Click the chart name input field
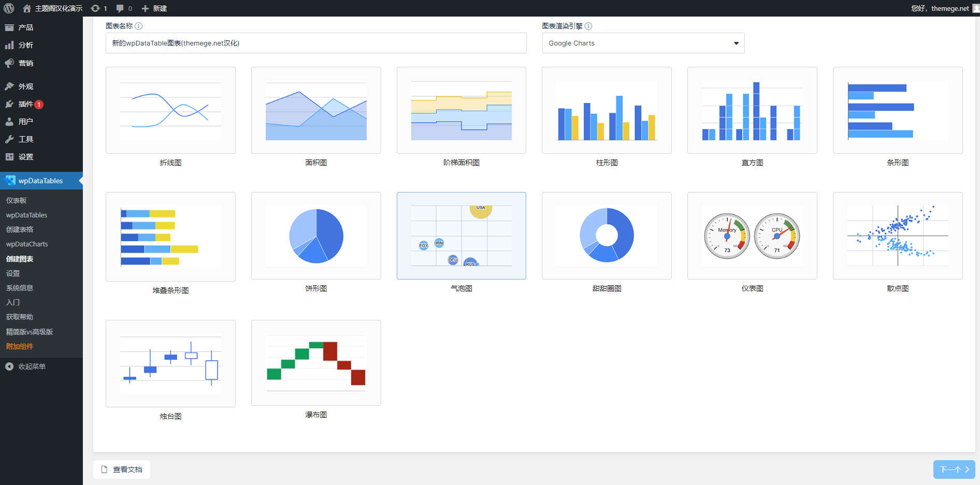Viewport: 980px width, 485px height. click(316, 43)
